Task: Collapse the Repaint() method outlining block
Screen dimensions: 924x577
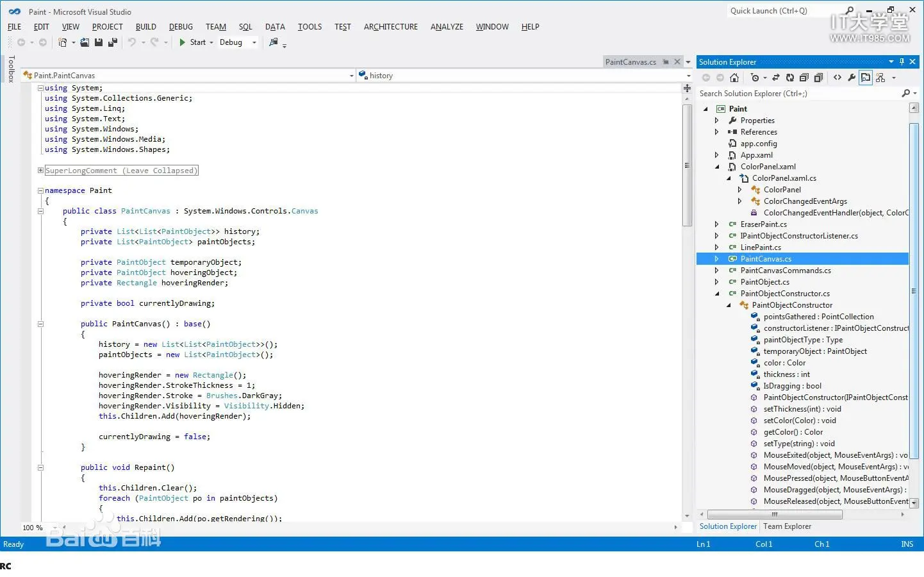Action: (x=40, y=468)
